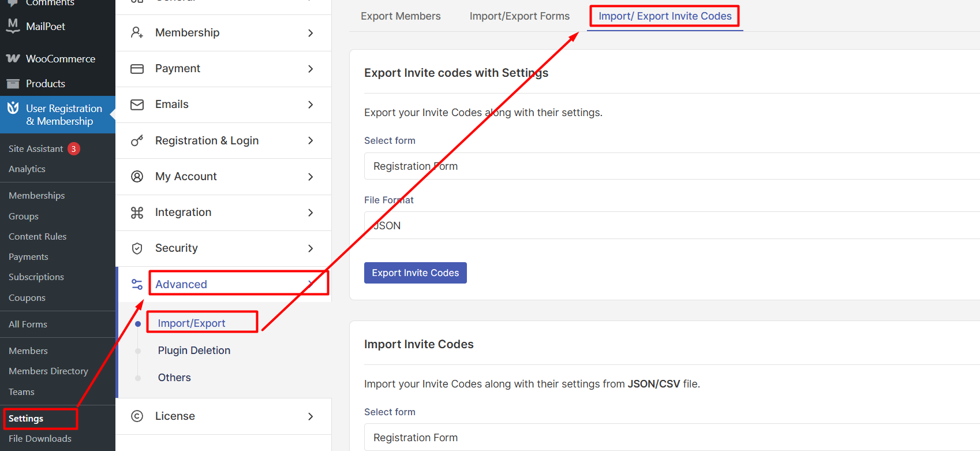This screenshot has height=451, width=980.
Task: Open the Emails settings section
Action: pyautogui.click(x=223, y=105)
